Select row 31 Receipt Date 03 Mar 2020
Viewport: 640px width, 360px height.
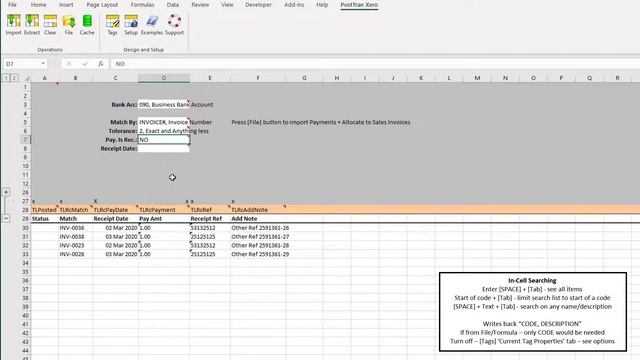point(115,237)
